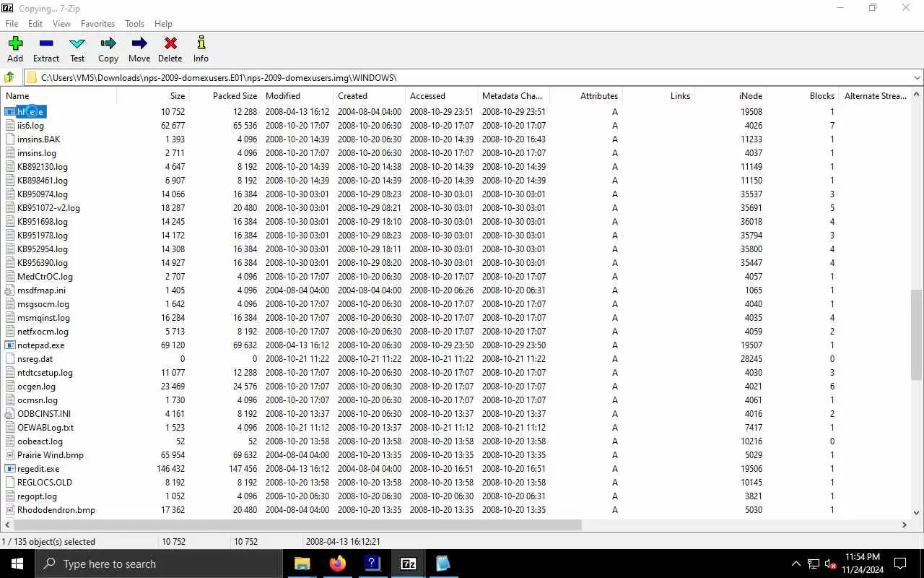Click the 7-Zip taskbar icon

pos(408,564)
